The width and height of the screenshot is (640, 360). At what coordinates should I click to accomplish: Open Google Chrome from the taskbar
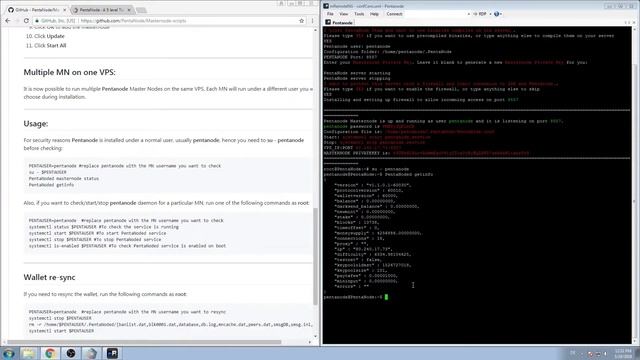50,353
